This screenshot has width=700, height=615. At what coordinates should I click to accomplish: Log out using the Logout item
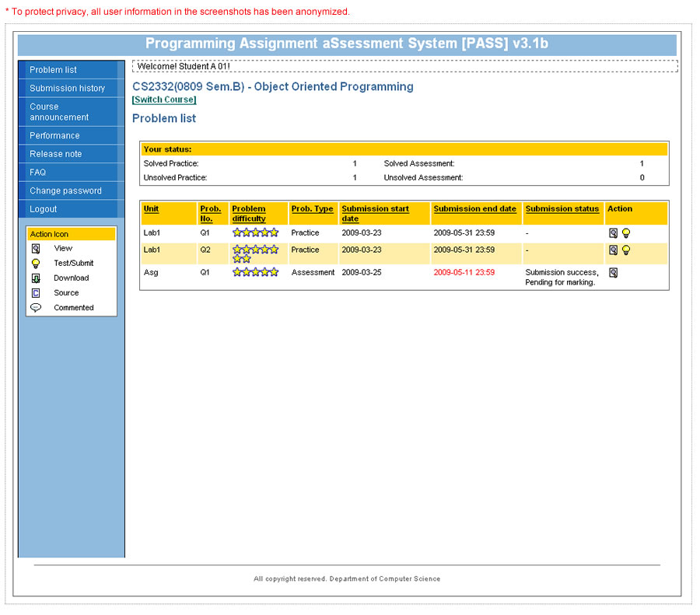click(x=43, y=209)
